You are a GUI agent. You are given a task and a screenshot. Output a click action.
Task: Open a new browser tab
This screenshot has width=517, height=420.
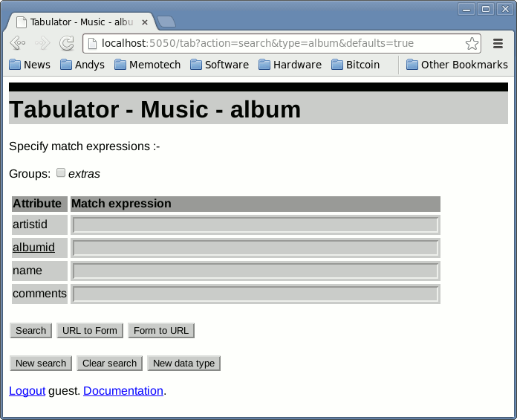[x=166, y=22]
